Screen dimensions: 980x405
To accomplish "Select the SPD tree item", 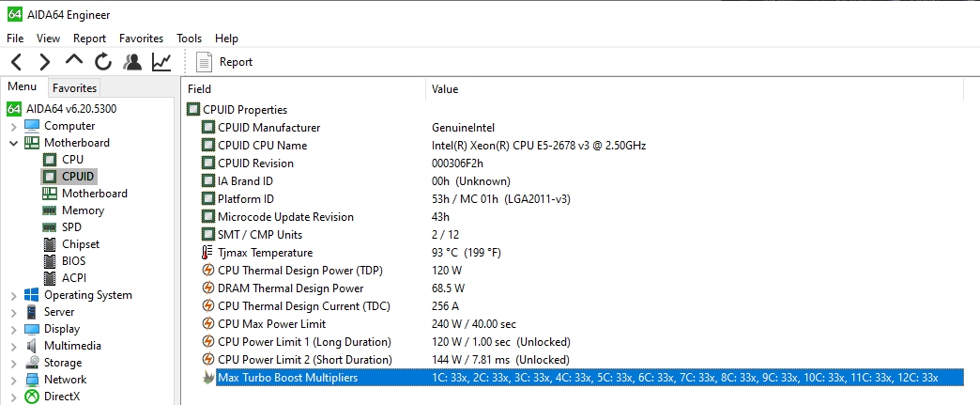I will 72,227.
